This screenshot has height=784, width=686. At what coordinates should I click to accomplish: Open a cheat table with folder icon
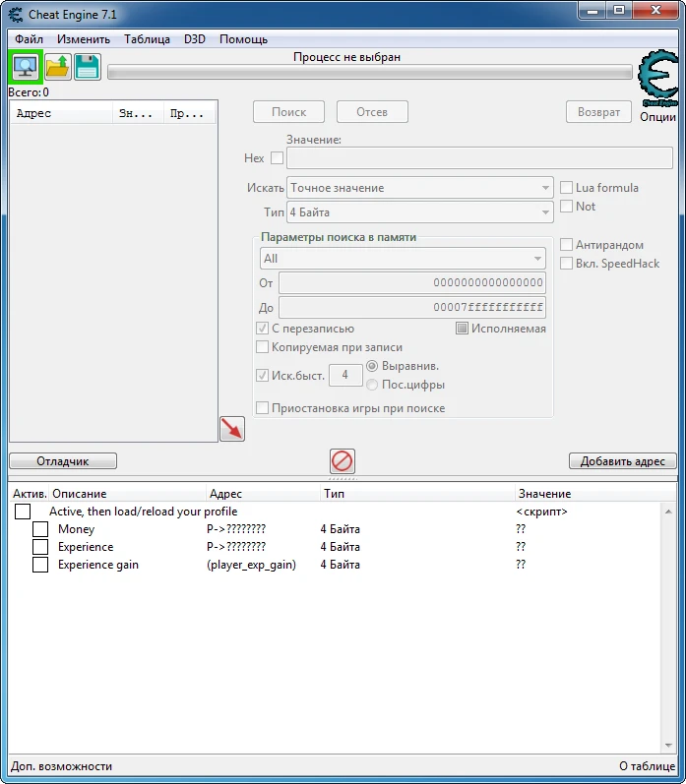pos(57,67)
